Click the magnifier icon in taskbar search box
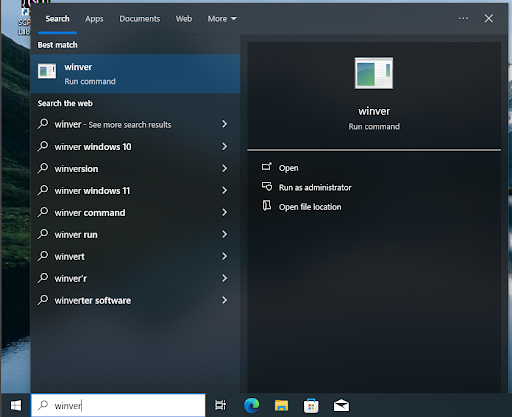This screenshot has width=512, height=417. (x=43, y=405)
